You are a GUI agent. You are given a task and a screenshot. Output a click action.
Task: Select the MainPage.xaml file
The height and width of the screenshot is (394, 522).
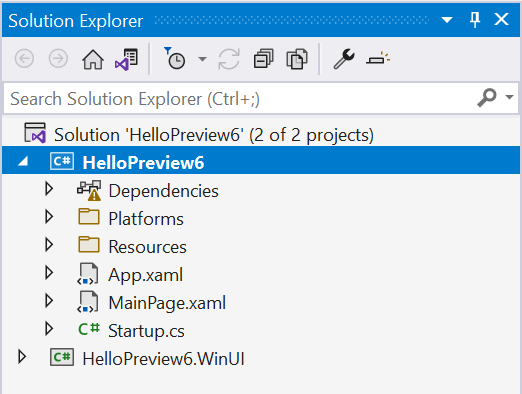click(x=167, y=303)
